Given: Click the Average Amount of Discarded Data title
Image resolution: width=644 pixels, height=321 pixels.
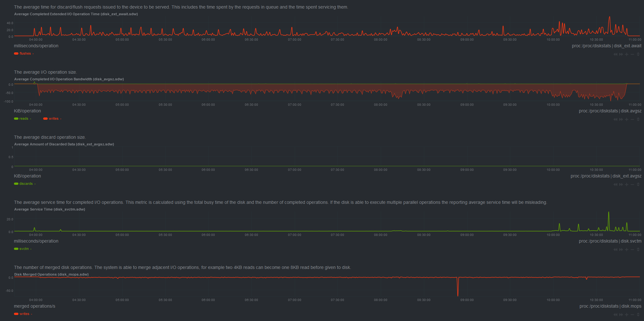Looking at the screenshot, I should click(x=64, y=144).
